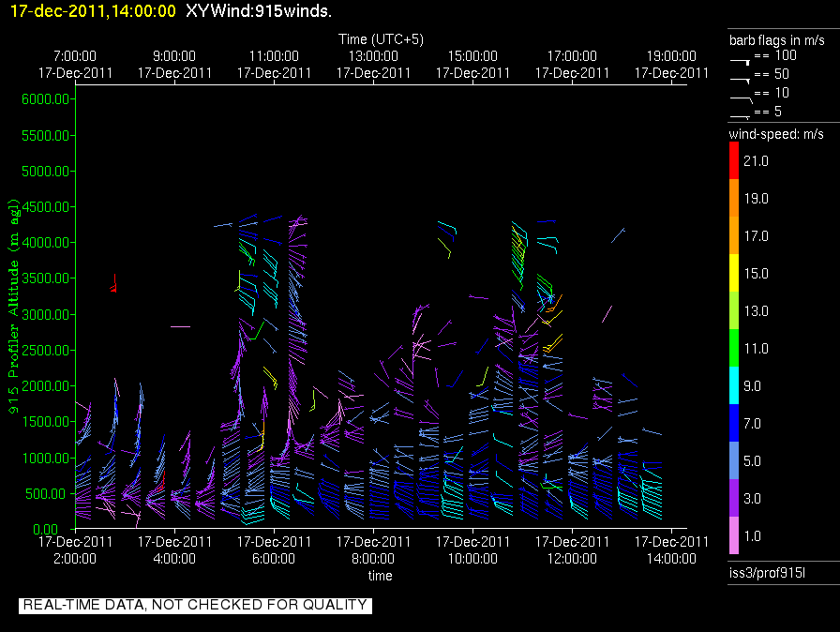Click the 50 m/s barb flag symbol
Image resolution: width=840 pixels, height=632 pixels.
coord(740,81)
